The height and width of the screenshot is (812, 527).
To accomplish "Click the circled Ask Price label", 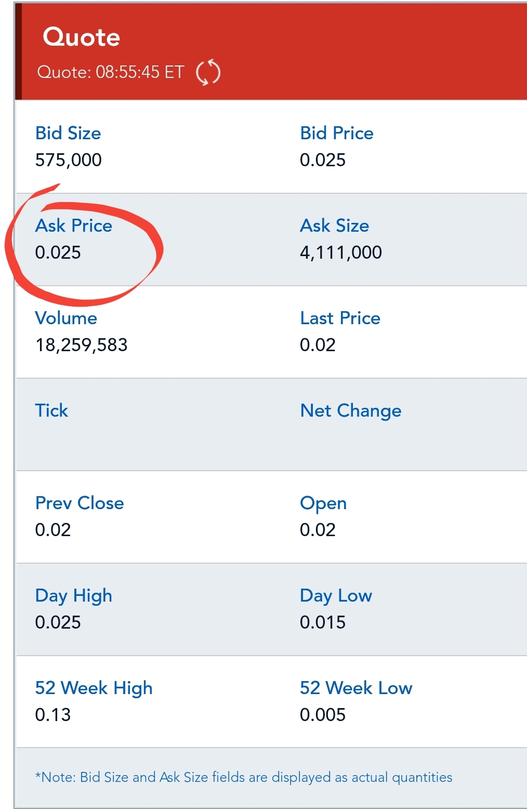I will click(74, 226).
